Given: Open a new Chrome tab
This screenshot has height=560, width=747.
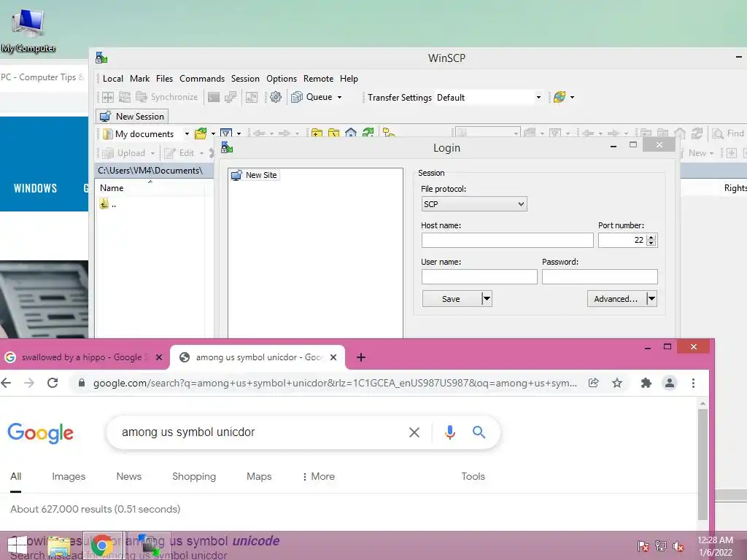Looking at the screenshot, I should [361, 357].
